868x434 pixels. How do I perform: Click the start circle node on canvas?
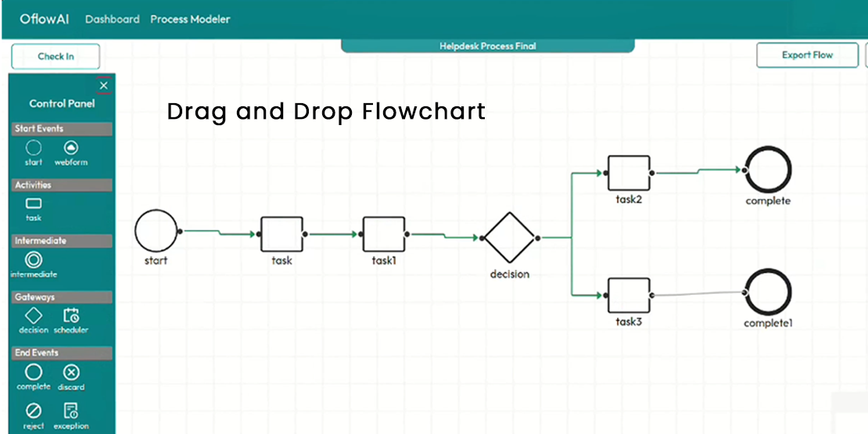(156, 231)
